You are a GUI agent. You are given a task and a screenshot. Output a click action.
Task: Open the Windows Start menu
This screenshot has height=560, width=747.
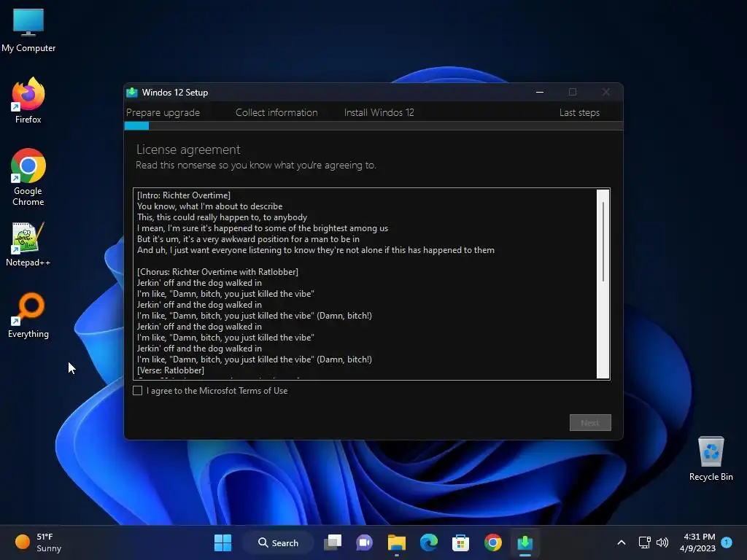222,542
